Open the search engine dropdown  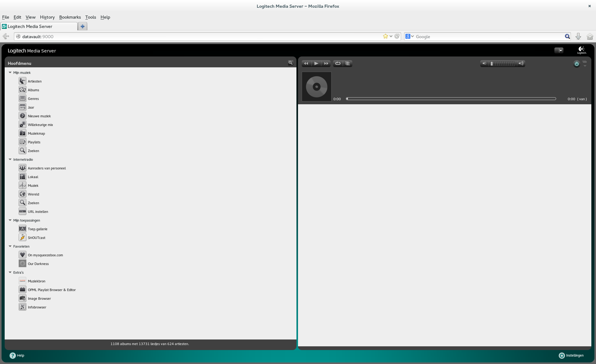[x=413, y=36]
